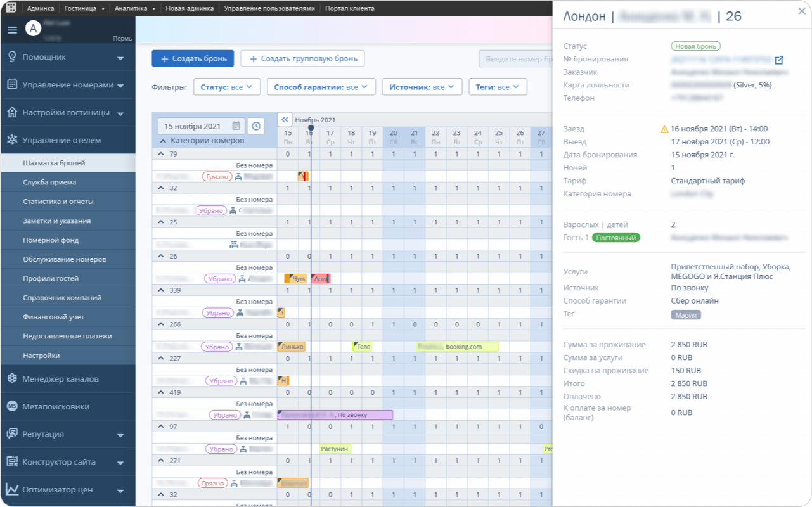Open Статистика и отчеты in sidebar
This screenshot has width=812, height=507.
[68, 202]
